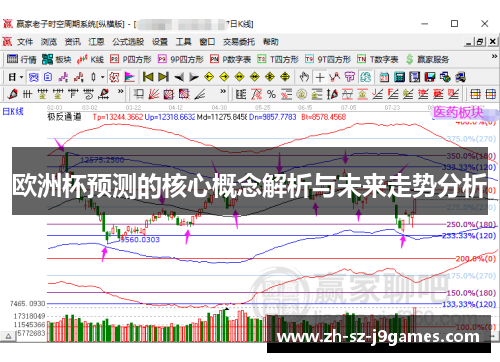Toggle the 极 channel indicator icon

[x=114, y=77]
